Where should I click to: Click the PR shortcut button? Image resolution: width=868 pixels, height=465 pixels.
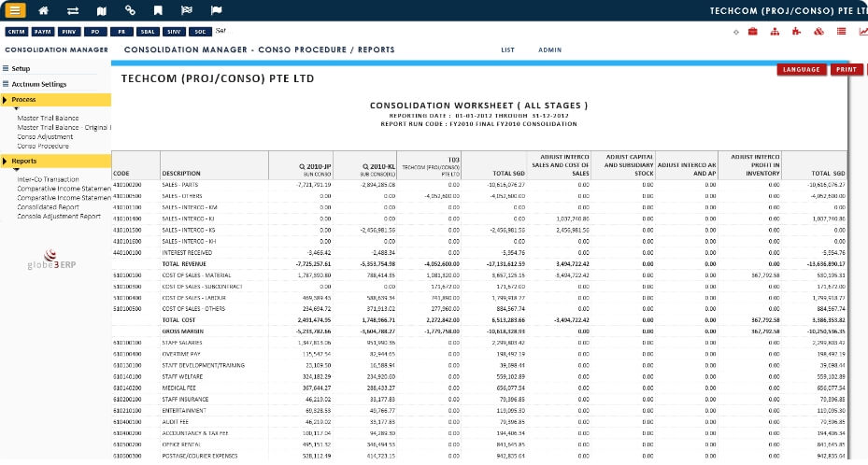click(x=121, y=32)
